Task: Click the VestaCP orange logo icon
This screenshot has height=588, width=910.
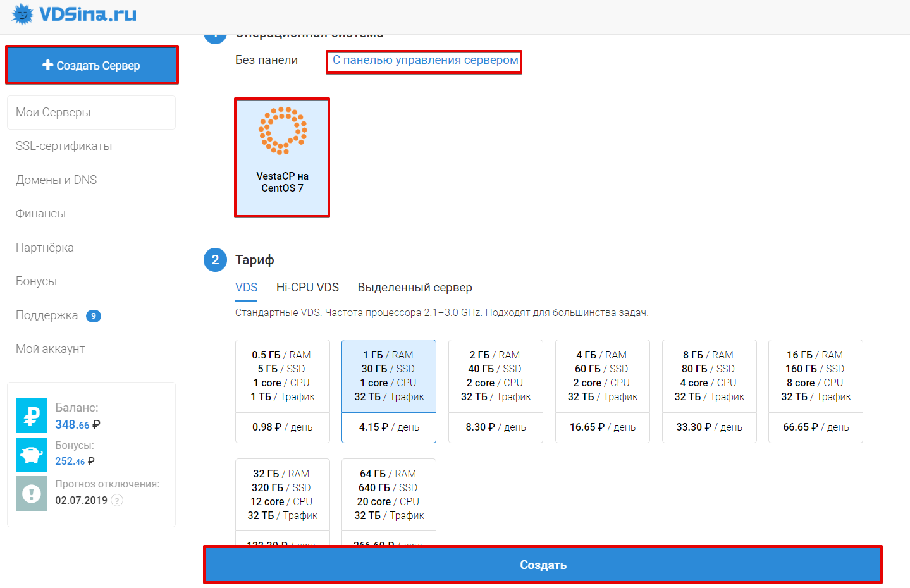Action: [x=283, y=131]
